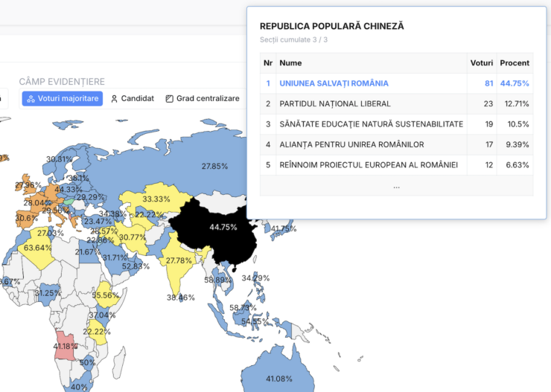Select the PARTIDUL NAȚIONAL LIBERAL row
The image size is (551, 392).
(x=396, y=104)
